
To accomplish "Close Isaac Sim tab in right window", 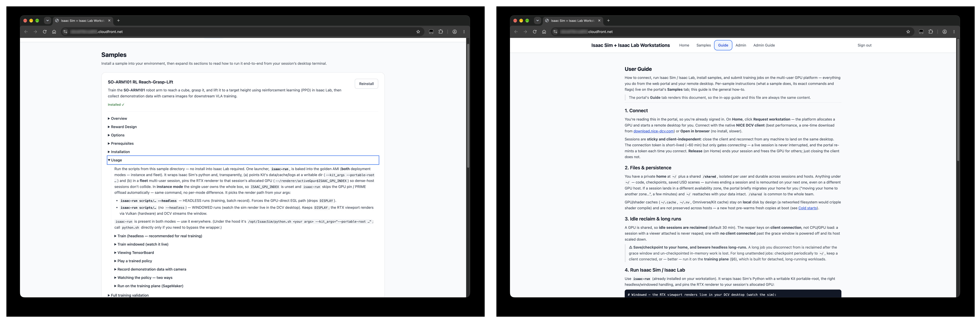I will [x=599, y=20].
